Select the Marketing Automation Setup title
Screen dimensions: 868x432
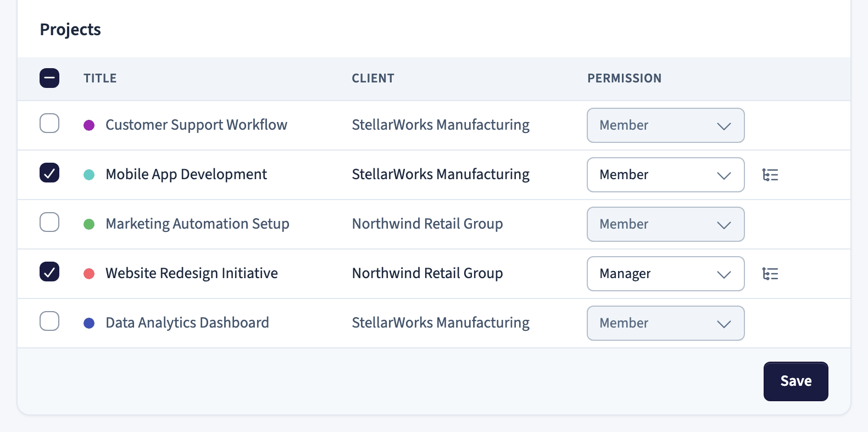[197, 224]
